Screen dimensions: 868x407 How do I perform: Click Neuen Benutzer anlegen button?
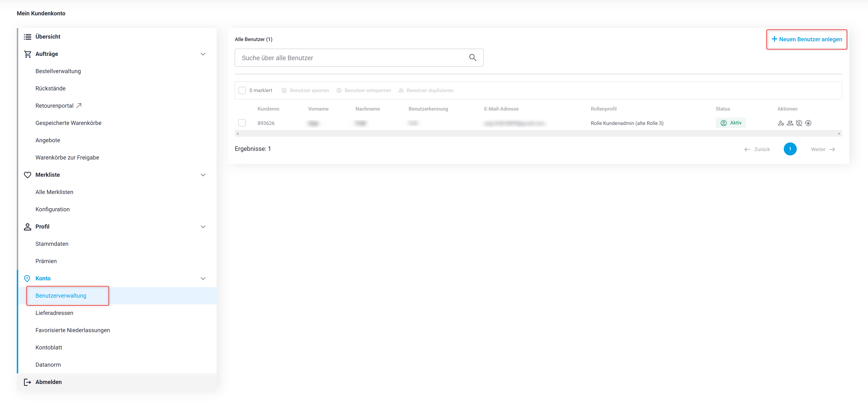point(806,39)
